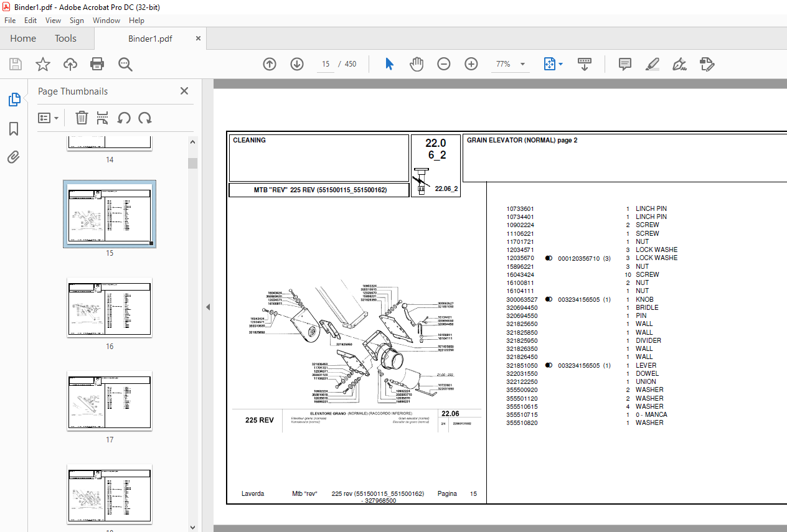Activate the hand pan tool
787x532 pixels.
pos(417,64)
